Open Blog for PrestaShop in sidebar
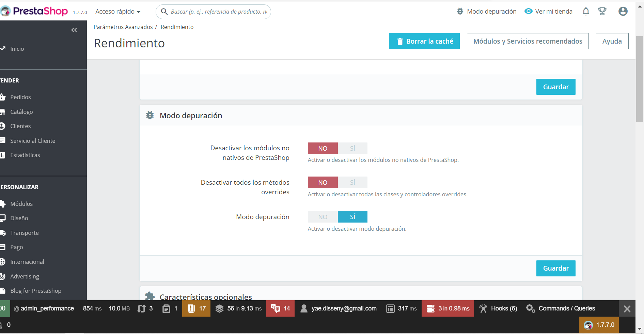Viewport: 644px width, 334px height. pos(36,291)
